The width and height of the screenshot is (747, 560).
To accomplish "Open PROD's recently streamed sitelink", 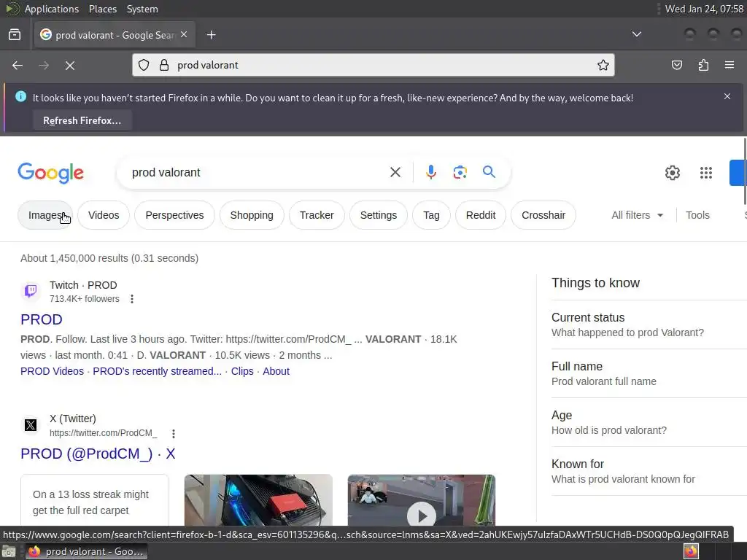I will (x=158, y=371).
